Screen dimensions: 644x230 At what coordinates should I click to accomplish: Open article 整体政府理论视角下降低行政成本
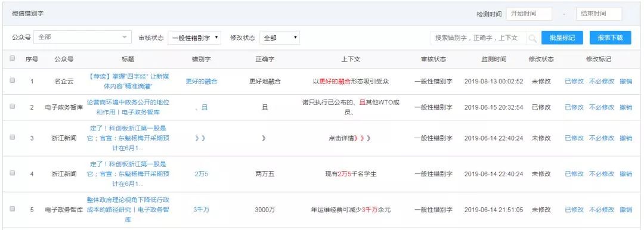(128, 210)
